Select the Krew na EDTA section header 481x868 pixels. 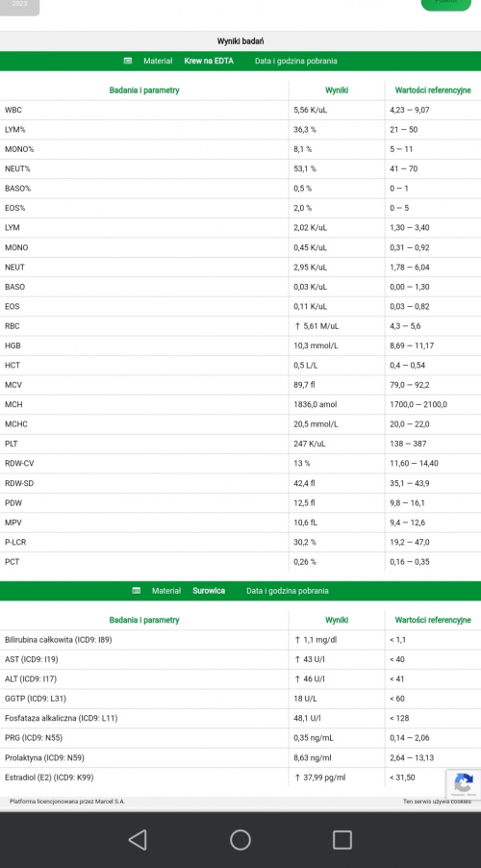[240, 61]
